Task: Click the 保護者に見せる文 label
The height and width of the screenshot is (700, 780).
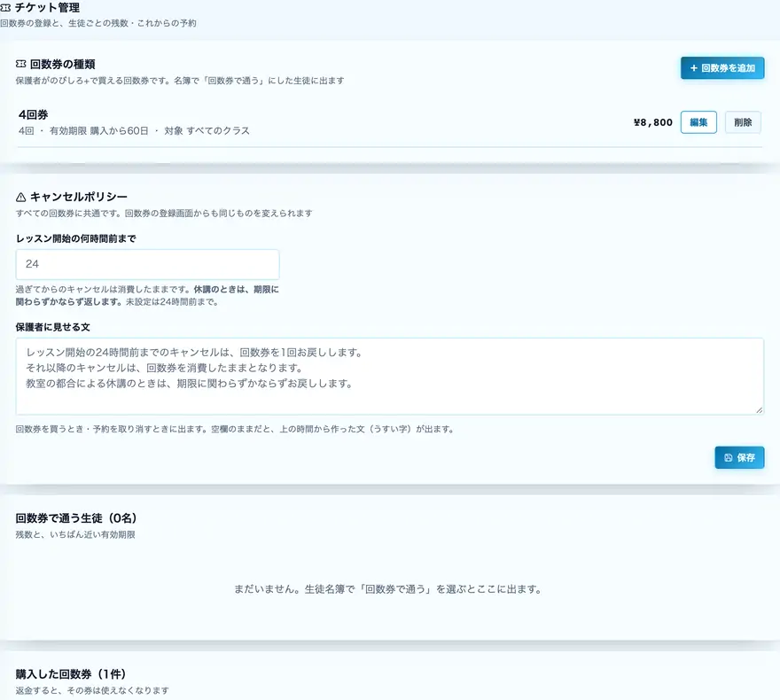Action: [52, 327]
